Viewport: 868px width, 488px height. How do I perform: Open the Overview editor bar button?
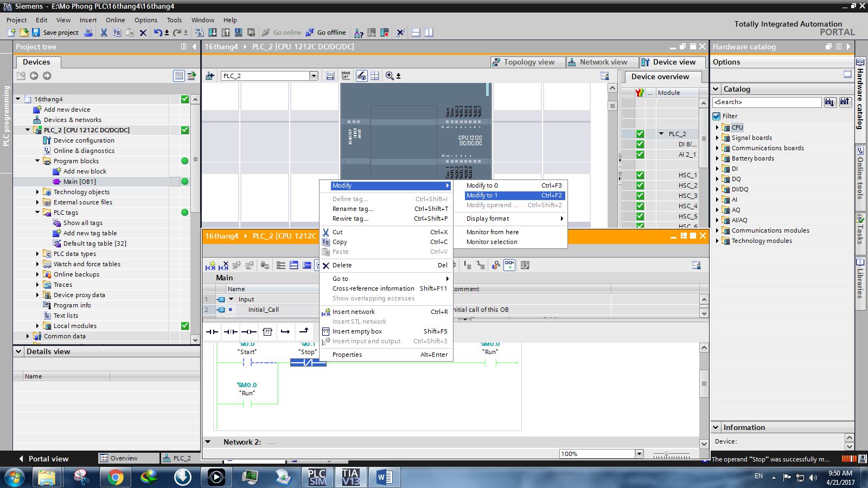(129, 458)
